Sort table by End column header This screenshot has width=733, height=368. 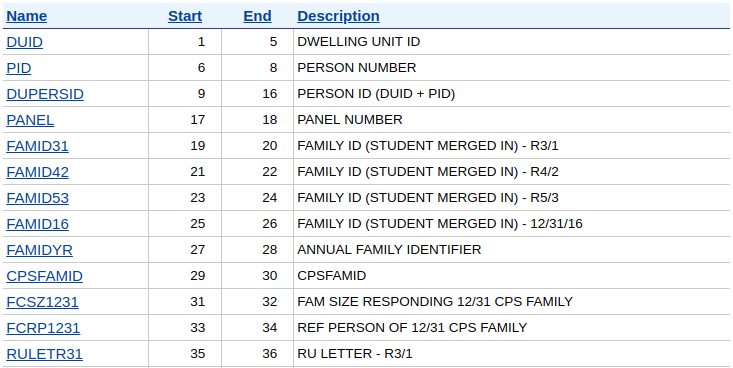[x=258, y=16]
